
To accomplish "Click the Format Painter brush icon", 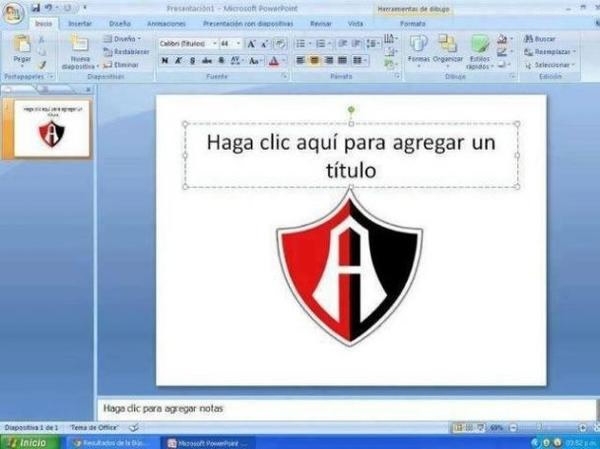I will point(42,65).
